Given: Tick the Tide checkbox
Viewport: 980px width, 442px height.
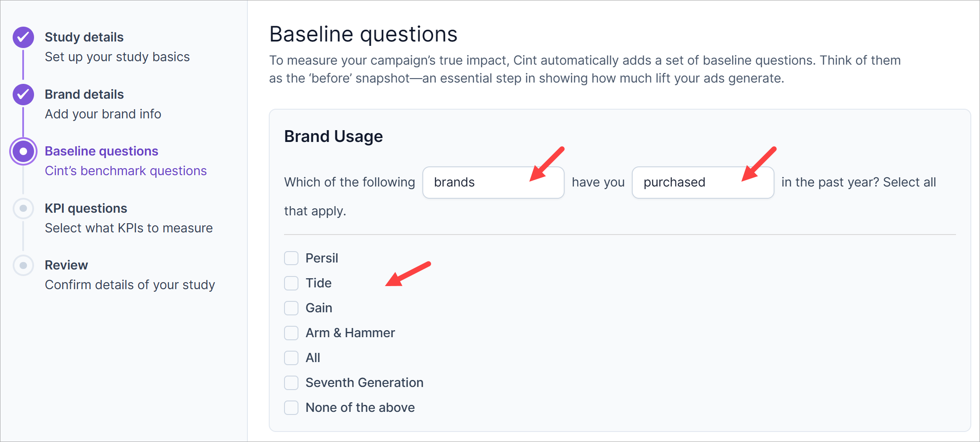Looking at the screenshot, I should 291,283.
